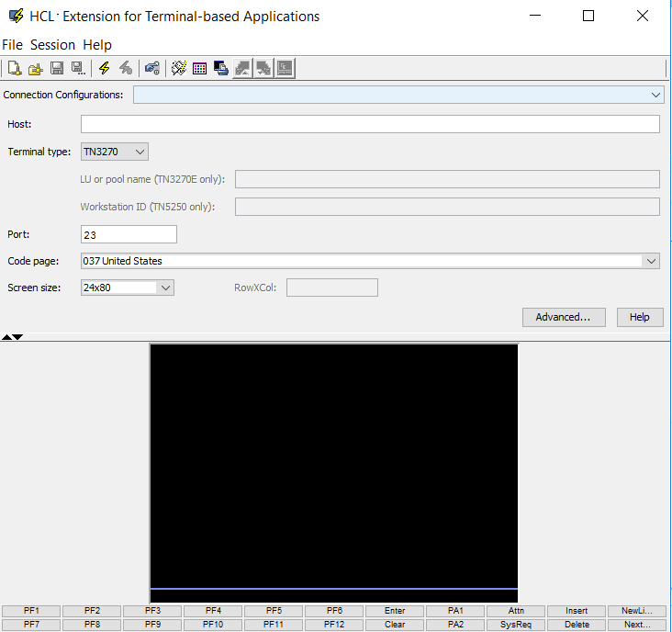Screen dimensions: 672x632
Task: Click into the Host input field
Action: pyautogui.click(x=370, y=124)
